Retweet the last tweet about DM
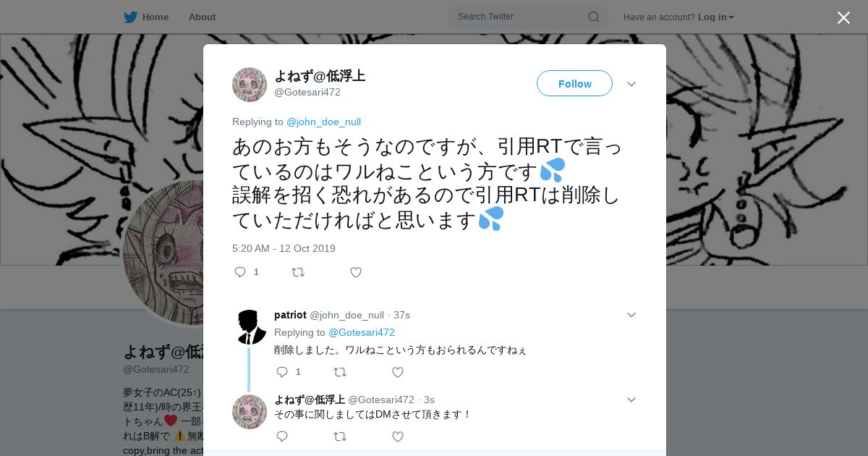This screenshot has width=868, height=456. pos(339,436)
